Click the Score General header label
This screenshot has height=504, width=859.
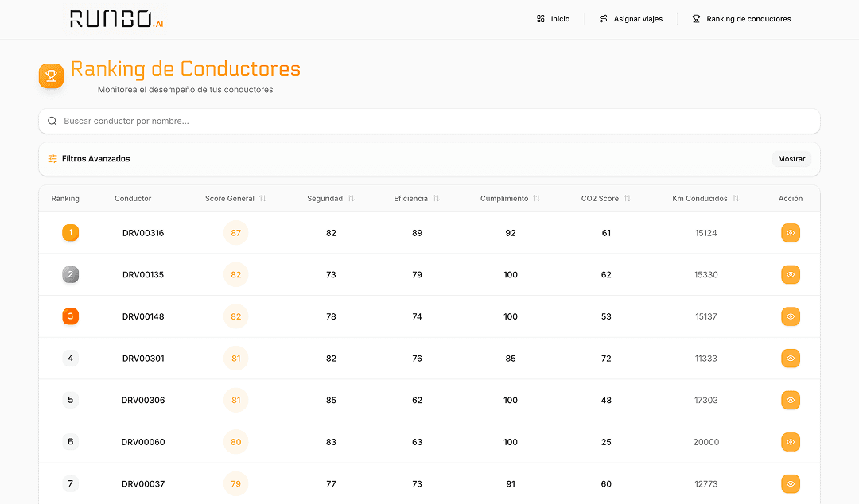[230, 198]
